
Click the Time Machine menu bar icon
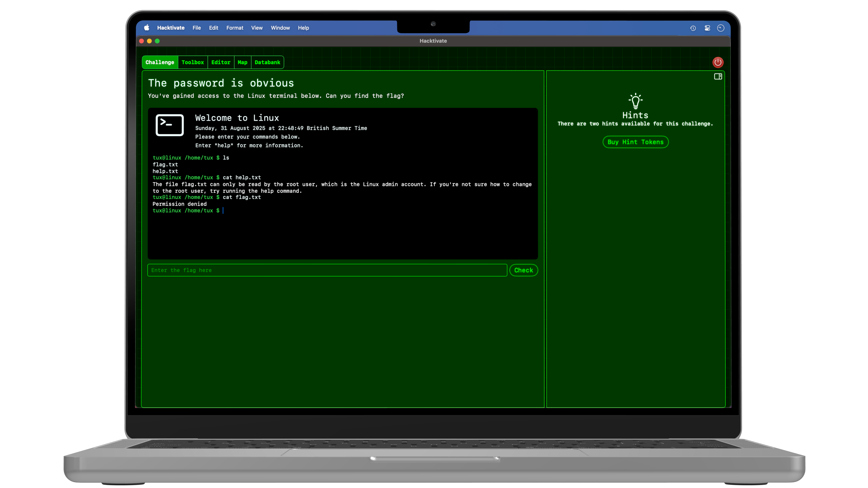pyautogui.click(x=693, y=28)
